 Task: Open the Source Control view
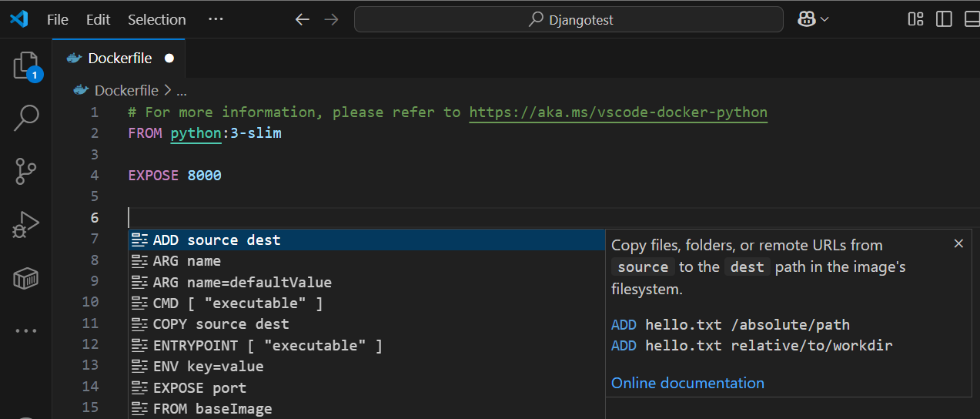pyautogui.click(x=26, y=171)
